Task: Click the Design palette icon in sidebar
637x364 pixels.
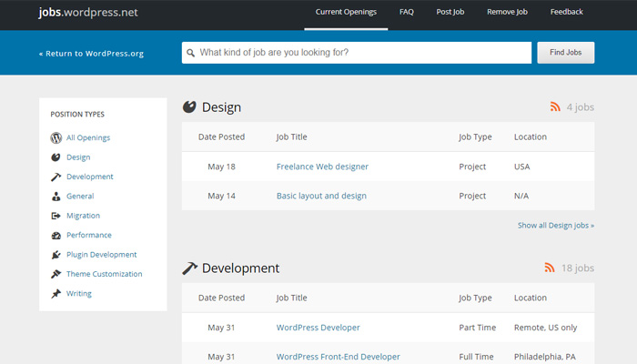Action: (56, 157)
